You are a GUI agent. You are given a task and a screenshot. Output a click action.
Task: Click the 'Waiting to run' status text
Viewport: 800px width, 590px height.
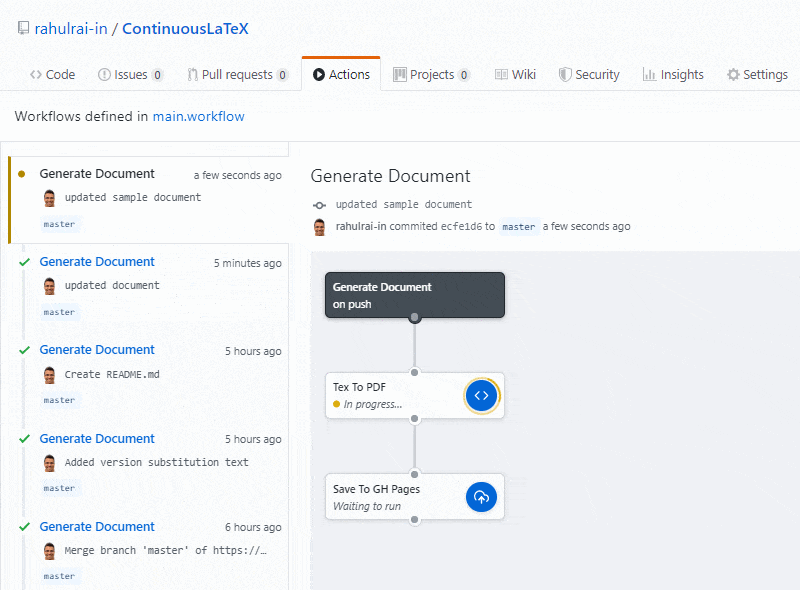(x=367, y=506)
